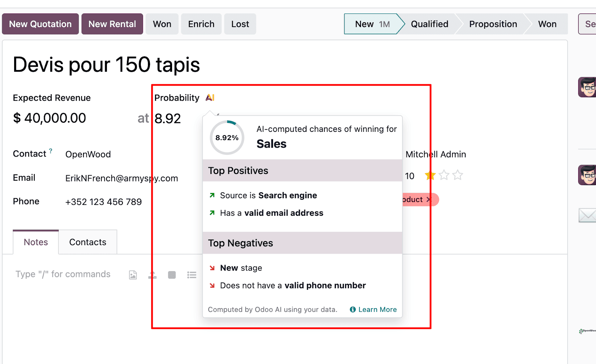Click the banner block icon in the notes toolbar
596x364 pixels.
(x=172, y=275)
